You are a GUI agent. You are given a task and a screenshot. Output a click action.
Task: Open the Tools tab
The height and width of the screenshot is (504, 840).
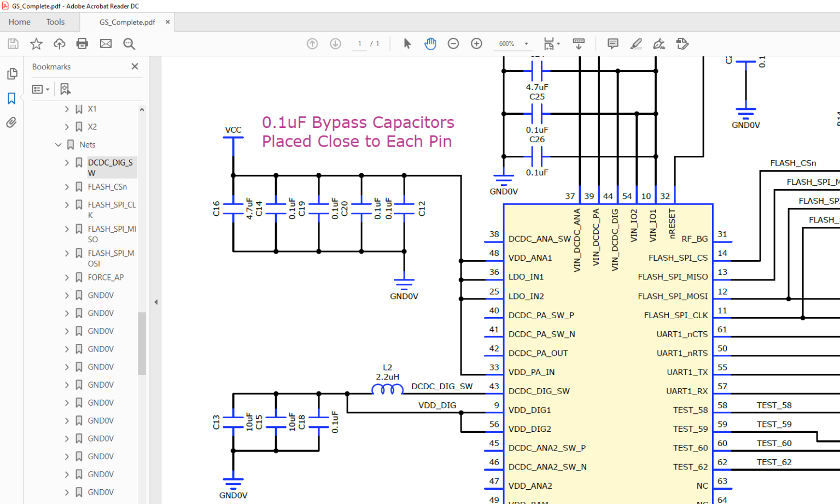point(55,22)
